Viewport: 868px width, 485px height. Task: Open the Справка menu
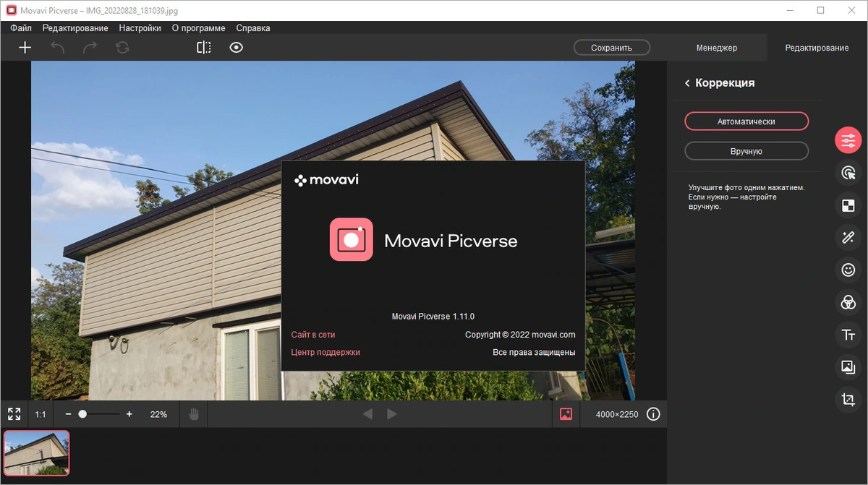(253, 28)
